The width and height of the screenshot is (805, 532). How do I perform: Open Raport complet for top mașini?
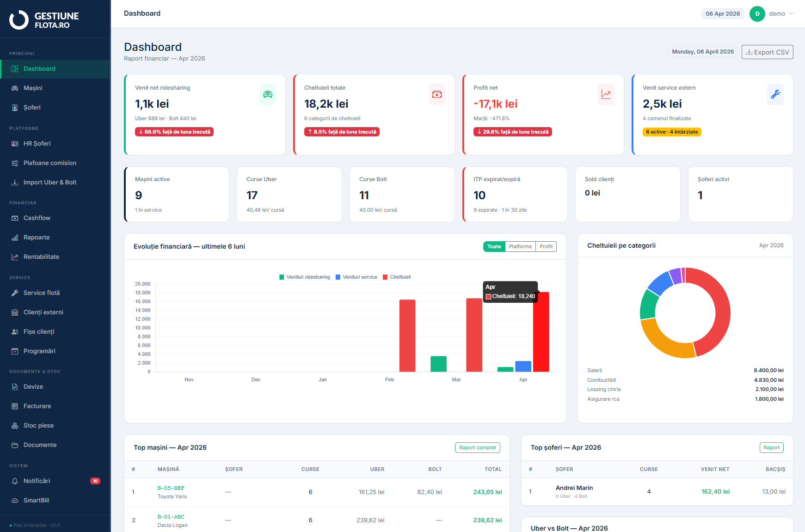tap(478, 448)
